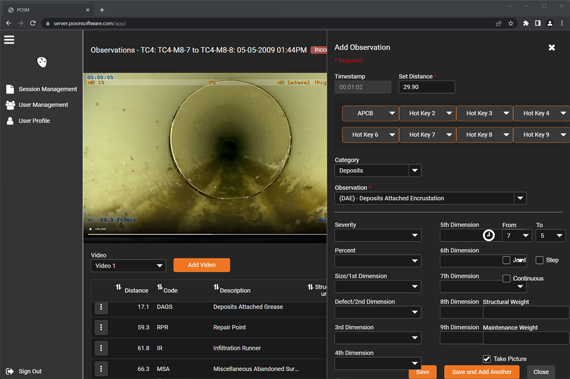The width and height of the screenshot is (570, 379).
Task: Click Add Video button
Action: coord(202,265)
